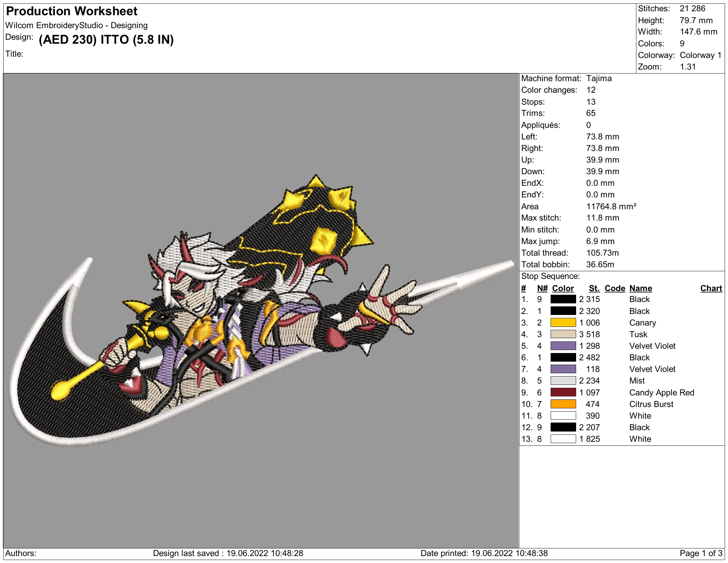The width and height of the screenshot is (728, 563).
Task: Click the 'Title:' label in header
Action: tap(14, 54)
